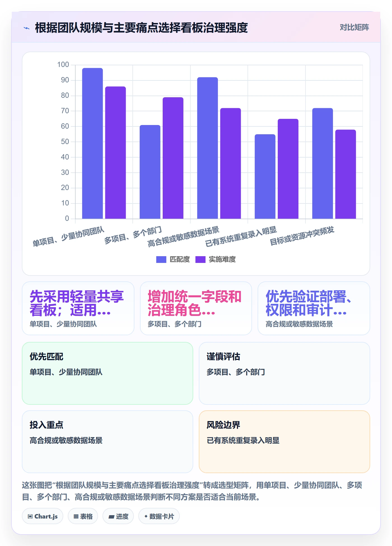Click the 投入重点 card

[x=108, y=442]
